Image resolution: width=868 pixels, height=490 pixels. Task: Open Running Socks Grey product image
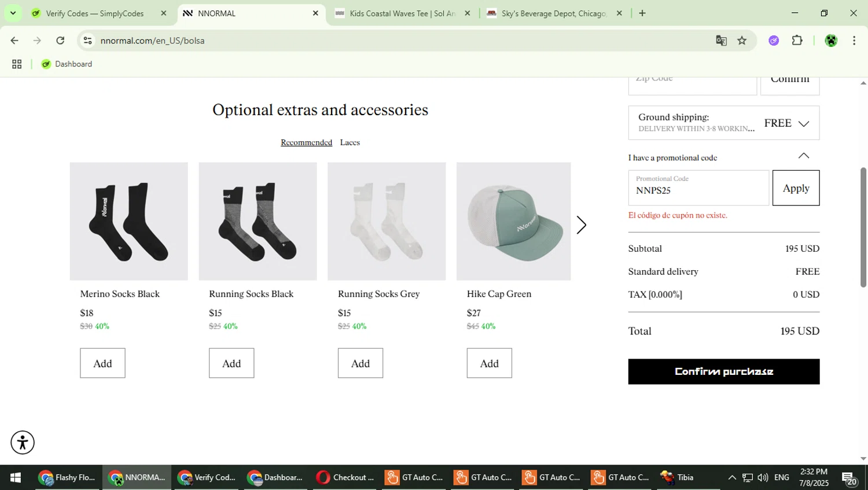coord(387,222)
